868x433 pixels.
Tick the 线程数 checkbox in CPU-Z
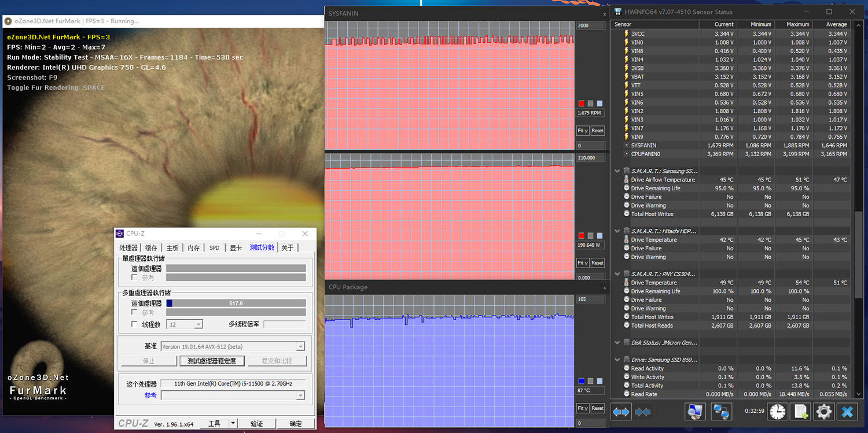(134, 324)
